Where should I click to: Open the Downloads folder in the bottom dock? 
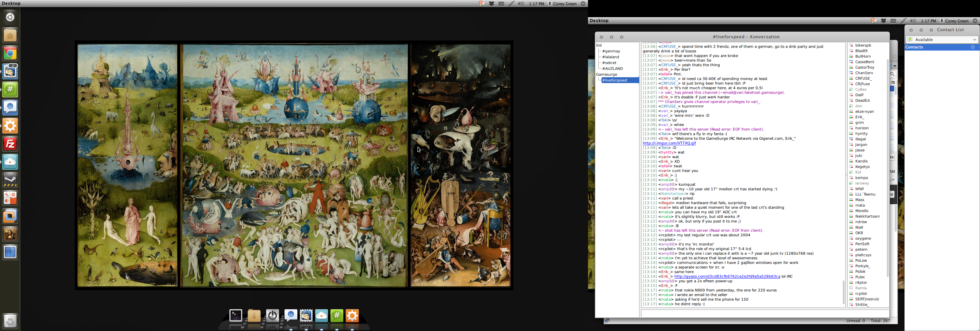click(x=254, y=316)
